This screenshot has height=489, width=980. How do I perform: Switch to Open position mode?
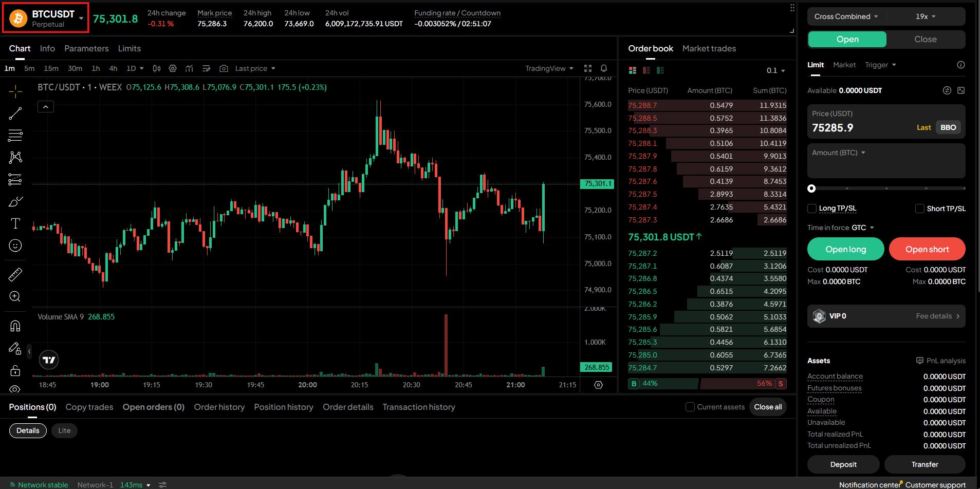click(847, 40)
